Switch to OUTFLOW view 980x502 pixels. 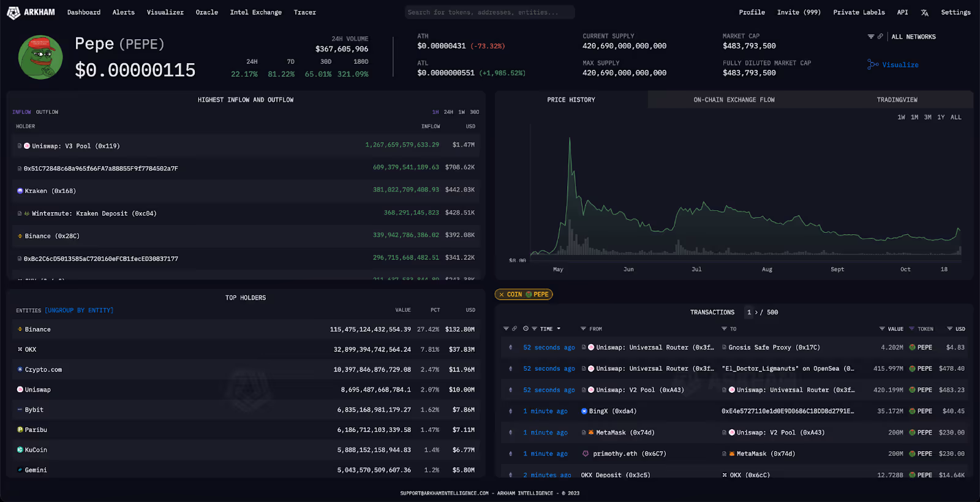[x=47, y=112]
